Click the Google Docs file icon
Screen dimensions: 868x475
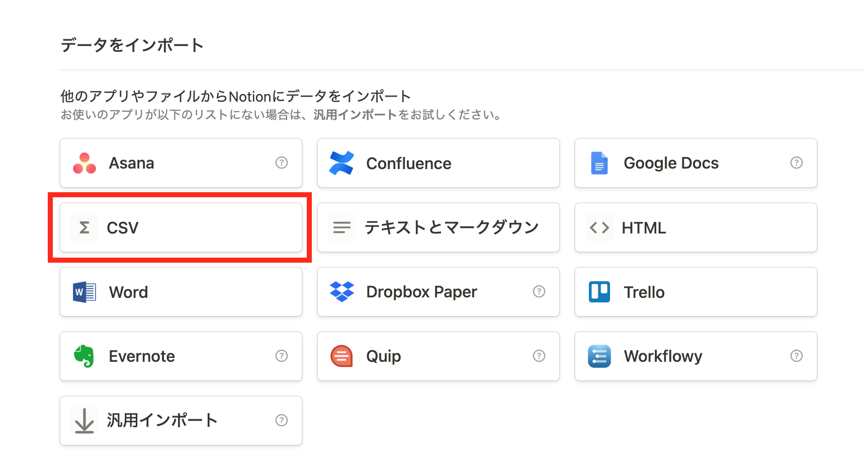[599, 163]
